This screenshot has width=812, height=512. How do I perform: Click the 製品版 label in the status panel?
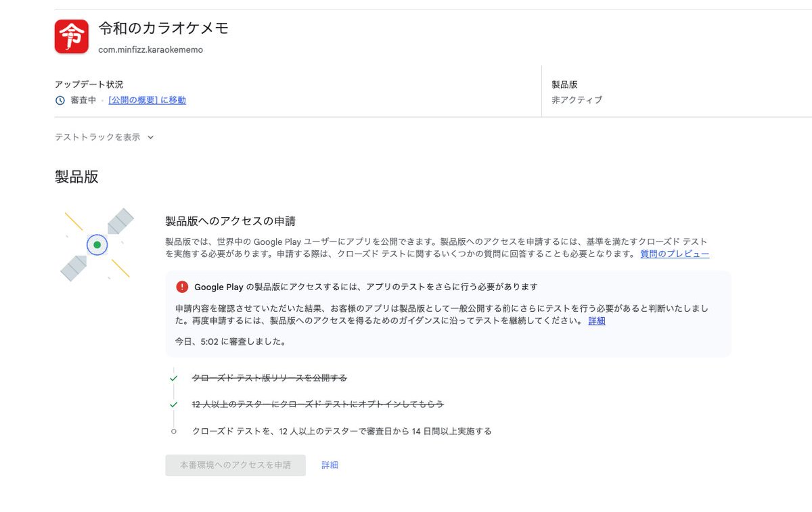point(564,85)
